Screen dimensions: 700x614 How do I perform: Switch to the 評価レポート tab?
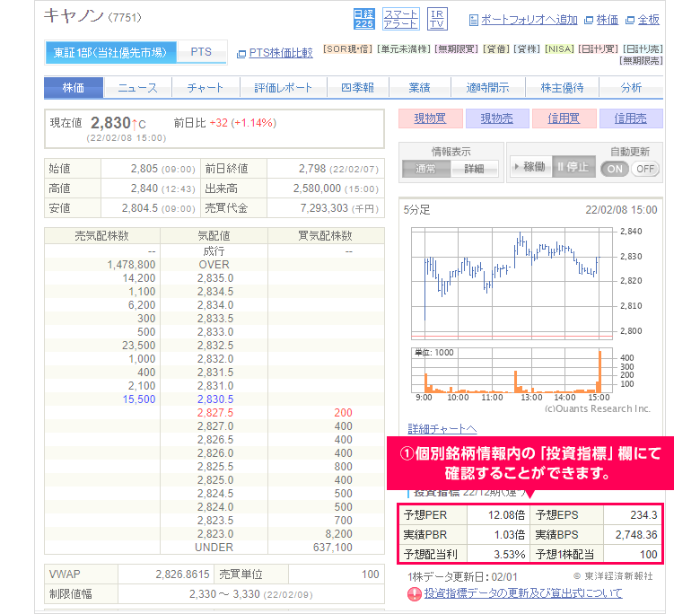283,88
